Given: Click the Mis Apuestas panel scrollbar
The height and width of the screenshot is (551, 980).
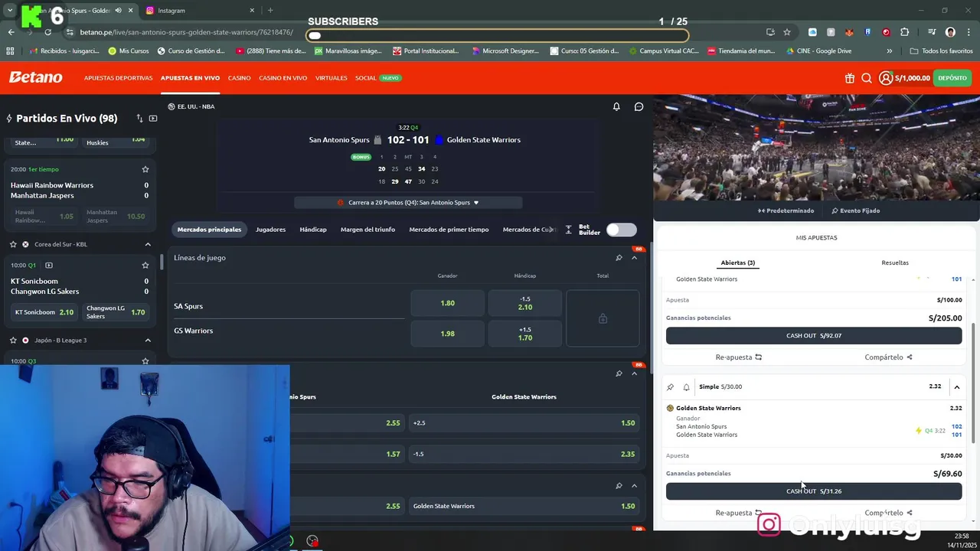Looking at the screenshot, I should pyautogui.click(x=973, y=383).
